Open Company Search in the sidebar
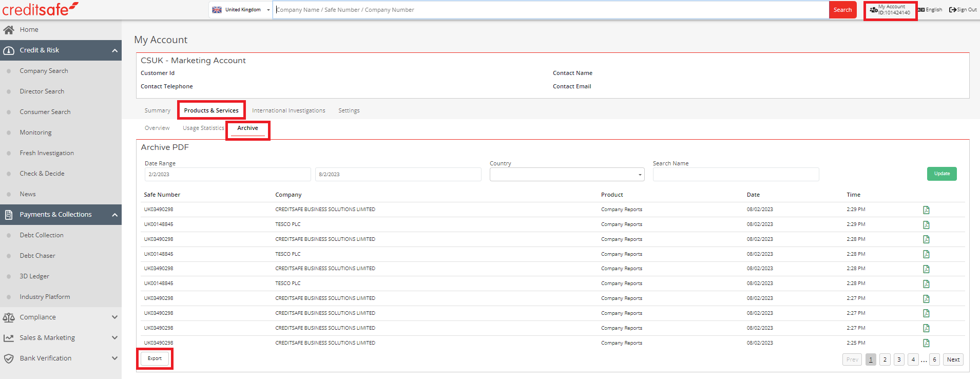 coord(44,71)
